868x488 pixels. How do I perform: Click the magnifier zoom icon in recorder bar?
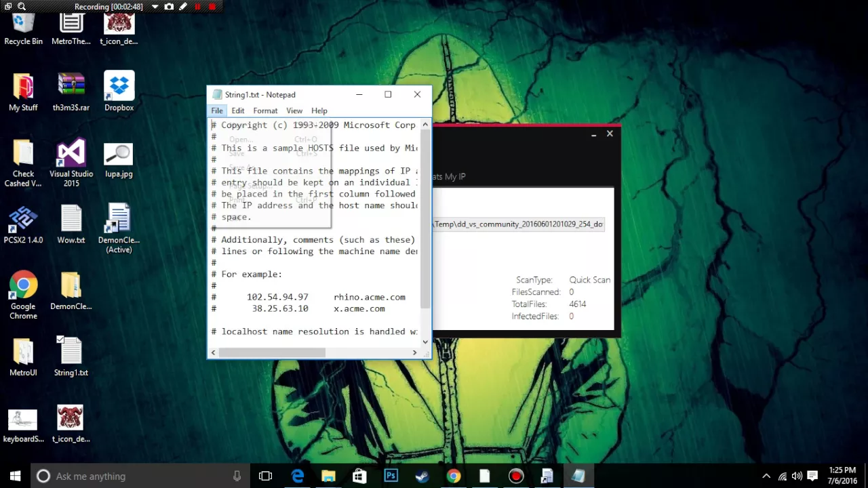22,7
